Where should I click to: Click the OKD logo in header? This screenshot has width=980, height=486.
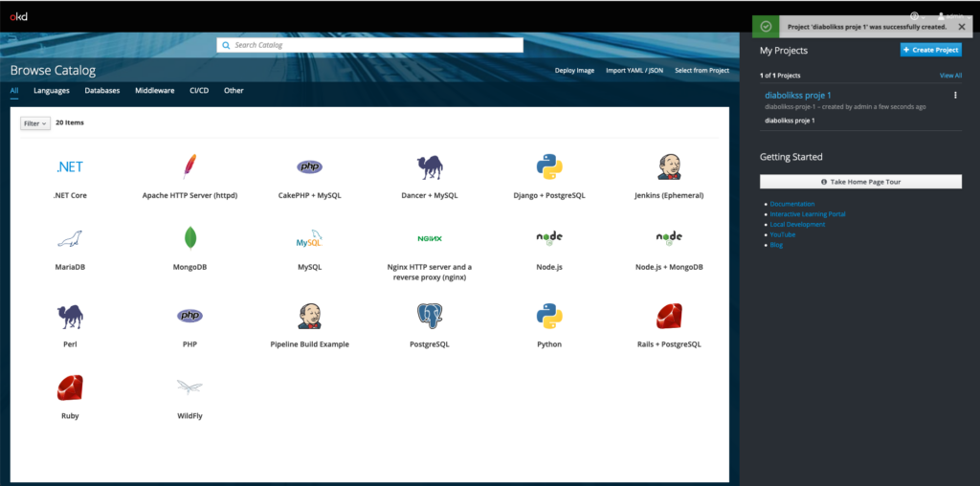coord(19,16)
